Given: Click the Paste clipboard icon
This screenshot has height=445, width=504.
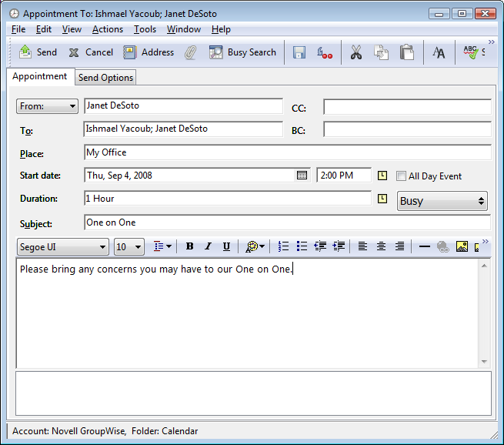Looking at the screenshot, I should tap(406, 52).
